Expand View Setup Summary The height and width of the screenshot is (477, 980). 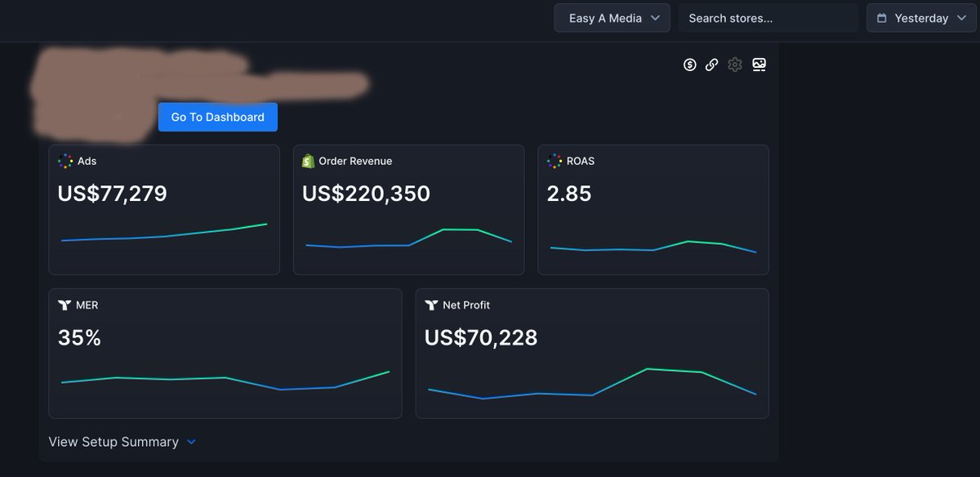coord(122,442)
